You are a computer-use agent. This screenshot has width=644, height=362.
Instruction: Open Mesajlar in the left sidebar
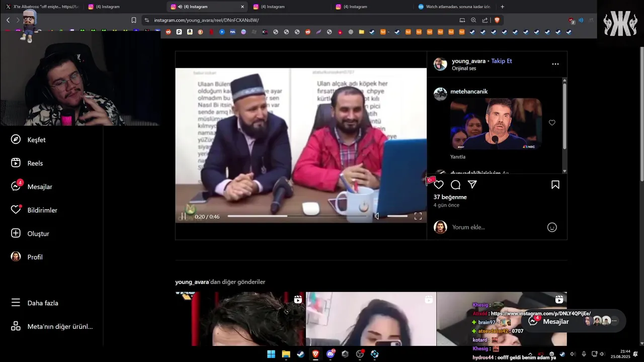click(x=32, y=187)
